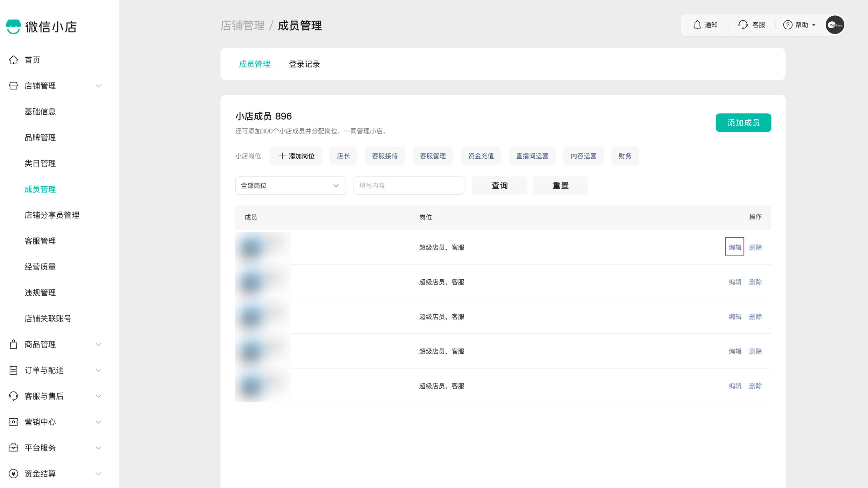Click the plus icon in 添加岗位
Screen dimensions: 868x488
coord(282,156)
